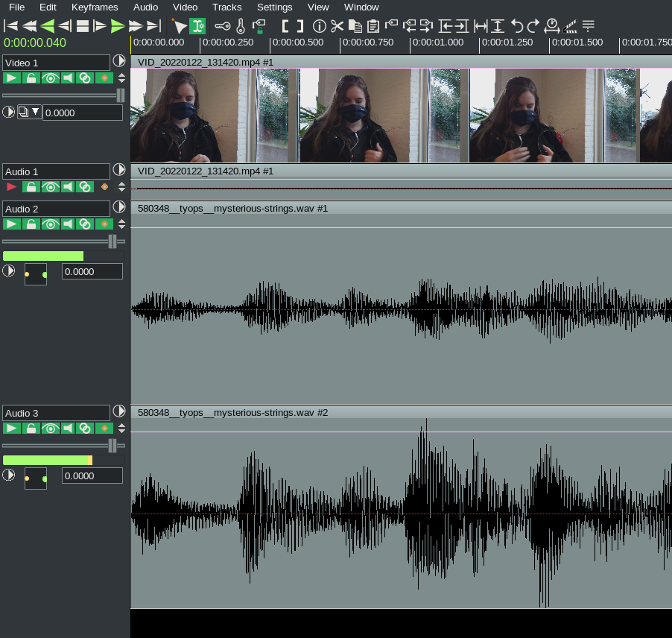Viewport: 672px width, 638px height.
Task: Click the Undo arrow icon
Action: coord(517,26)
